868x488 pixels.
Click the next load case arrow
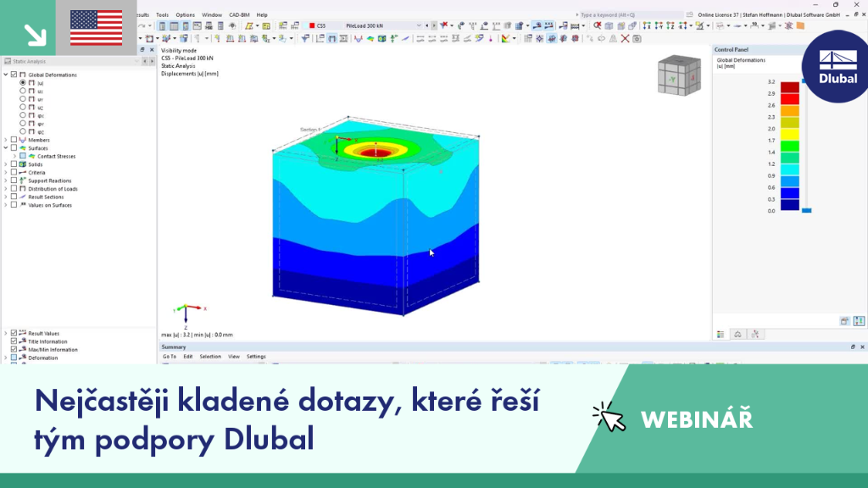pos(434,25)
